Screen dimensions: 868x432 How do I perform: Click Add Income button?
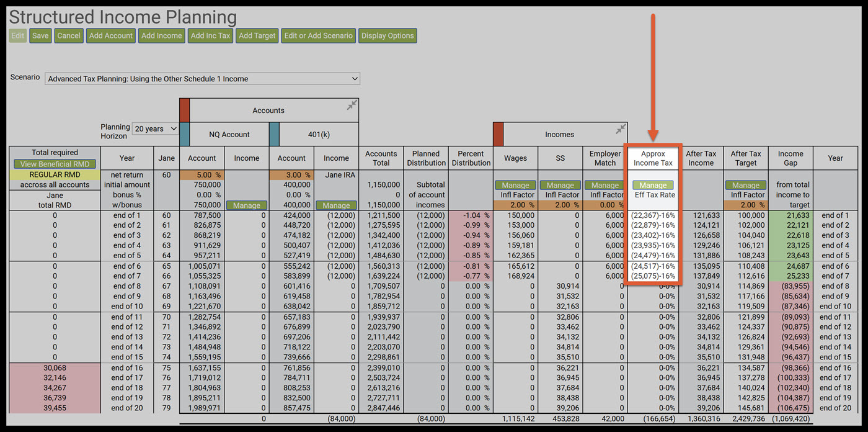point(161,35)
